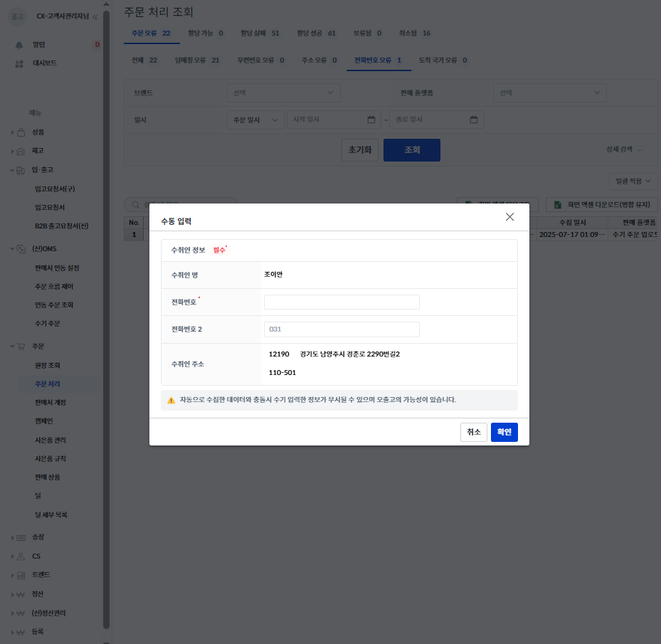Collapse the 입·출고 menu arrow
The image size is (661, 644).
pos(12,170)
